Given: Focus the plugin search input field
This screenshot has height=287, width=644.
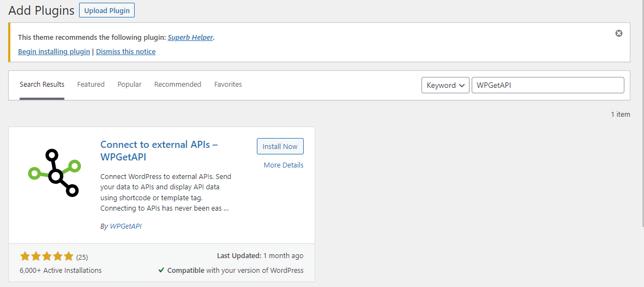Looking at the screenshot, I should point(548,85).
